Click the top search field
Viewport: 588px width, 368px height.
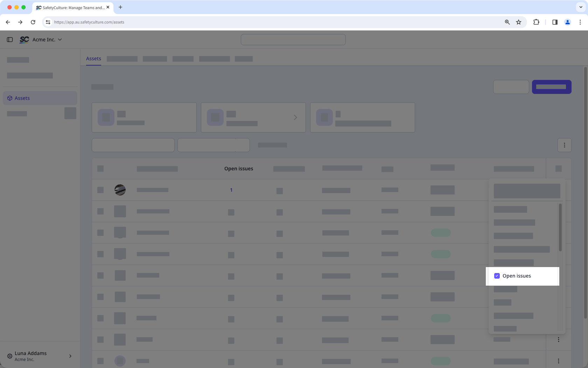click(x=293, y=40)
